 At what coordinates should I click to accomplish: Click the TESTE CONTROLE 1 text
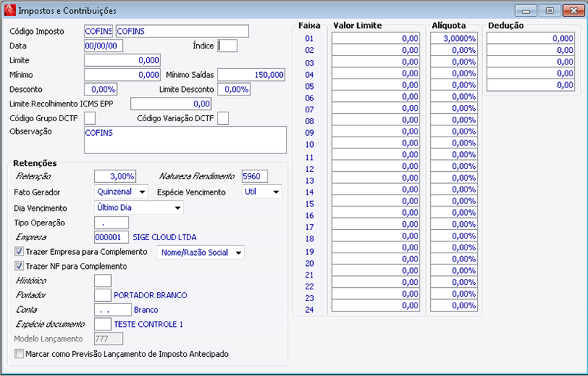click(x=148, y=324)
